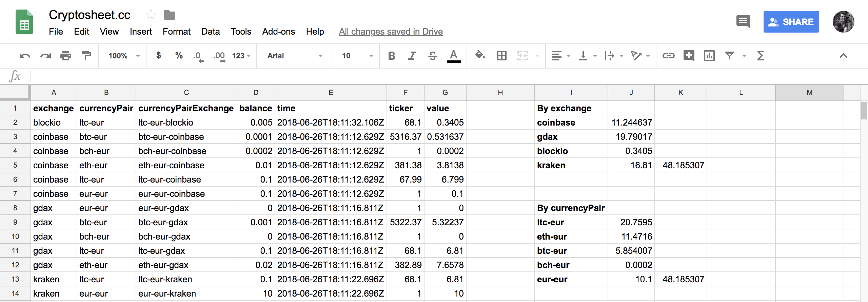This screenshot has height=302, width=868.
Task: Insert a chart
Action: [x=709, y=56]
